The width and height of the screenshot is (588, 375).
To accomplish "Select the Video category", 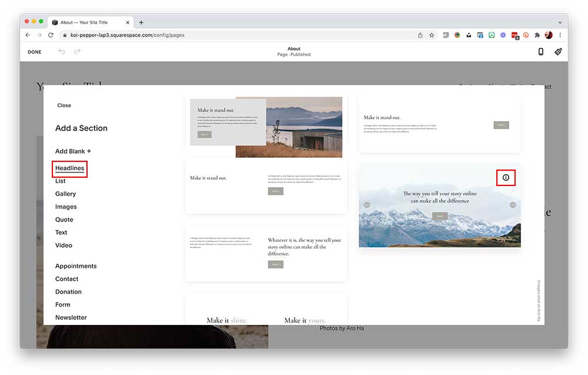I will tap(64, 245).
